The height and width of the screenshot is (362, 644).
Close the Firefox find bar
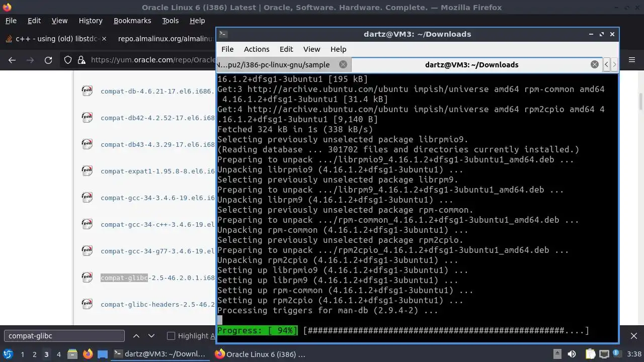coord(634,336)
